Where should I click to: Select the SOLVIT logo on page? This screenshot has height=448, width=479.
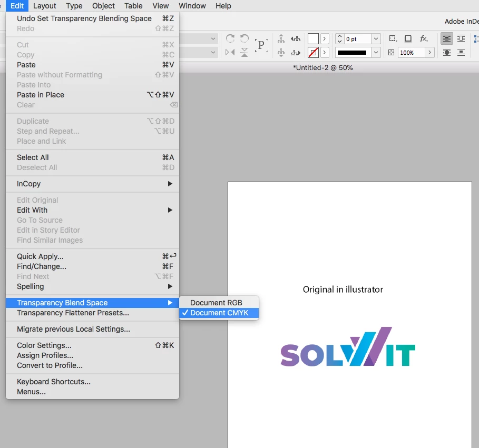(x=348, y=347)
